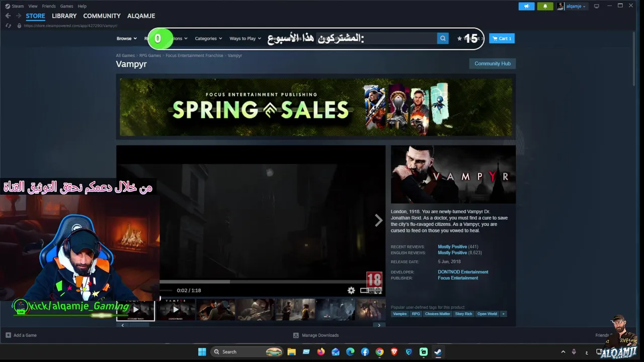Click the Windows taskbar Search box
This screenshot has height=362, width=644.
click(247, 352)
